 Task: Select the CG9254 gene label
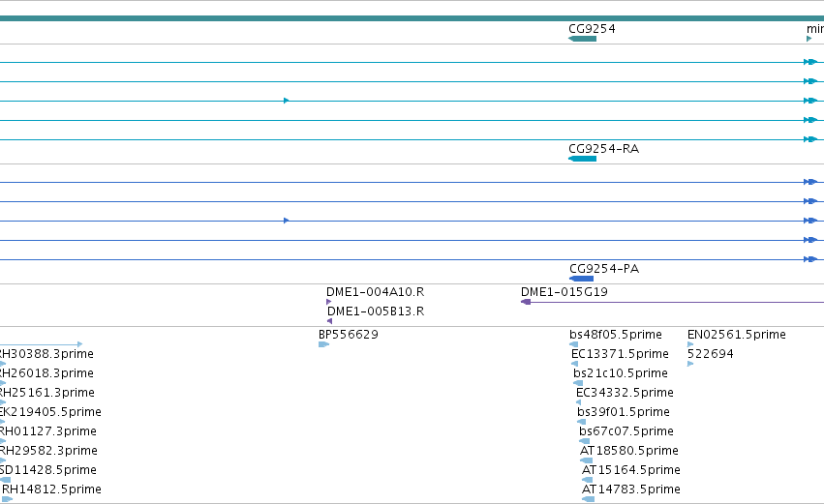tap(592, 29)
